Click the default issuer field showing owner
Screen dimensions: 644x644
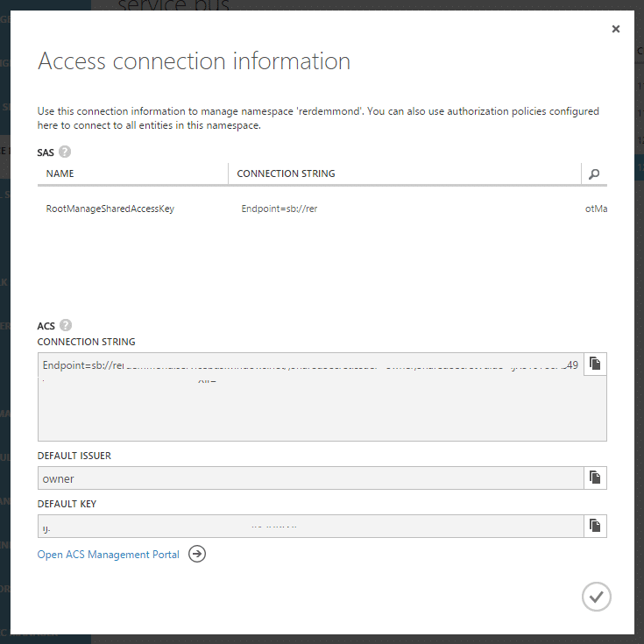click(x=311, y=478)
